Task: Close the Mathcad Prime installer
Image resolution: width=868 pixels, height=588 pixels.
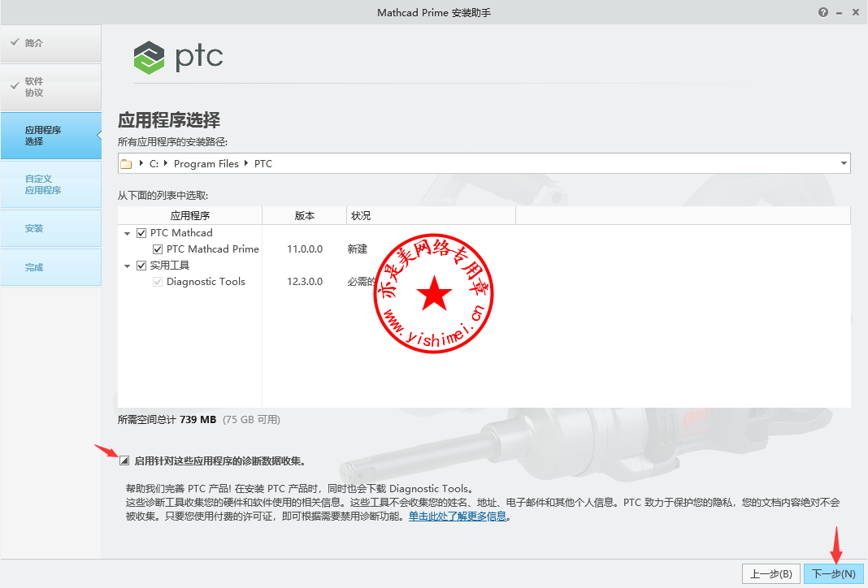Action: pos(855,12)
